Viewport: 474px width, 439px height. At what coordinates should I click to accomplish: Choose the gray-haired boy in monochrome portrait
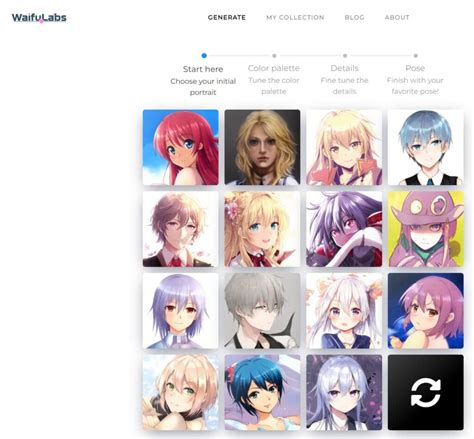(x=262, y=311)
